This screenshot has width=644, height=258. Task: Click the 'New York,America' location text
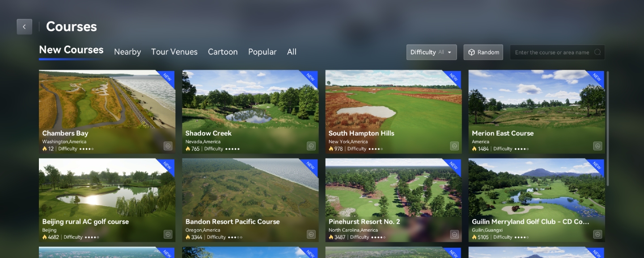tap(348, 141)
